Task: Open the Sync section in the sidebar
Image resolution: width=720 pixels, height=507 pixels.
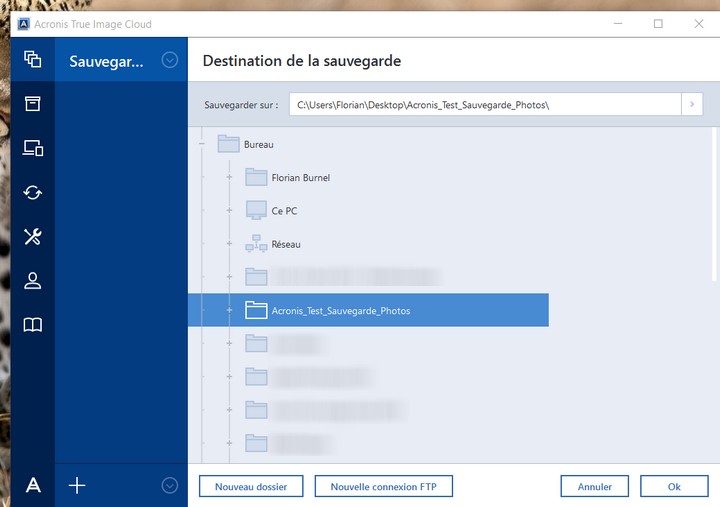Action: [x=33, y=192]
